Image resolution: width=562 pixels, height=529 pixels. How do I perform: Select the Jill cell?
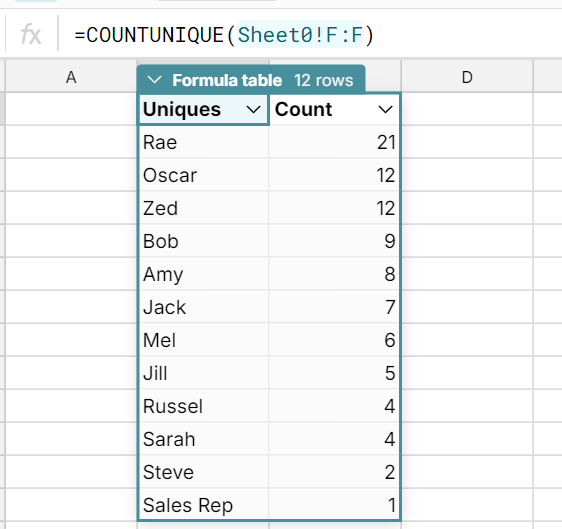tap(203, 373)
